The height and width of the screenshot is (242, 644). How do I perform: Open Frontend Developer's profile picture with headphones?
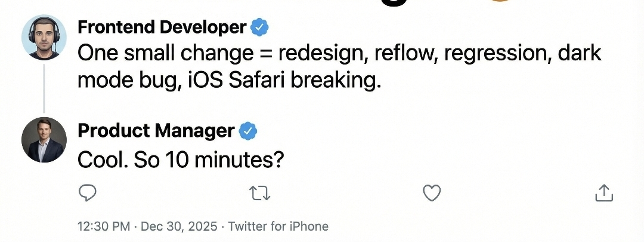[x=44, y=37]
